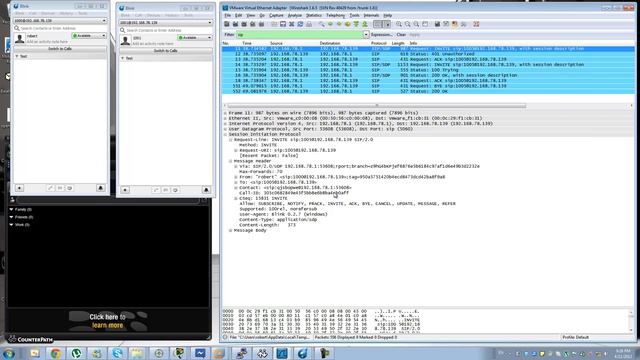Click the list interfaces icon in Wireshark toolbar

click(227, 24)
